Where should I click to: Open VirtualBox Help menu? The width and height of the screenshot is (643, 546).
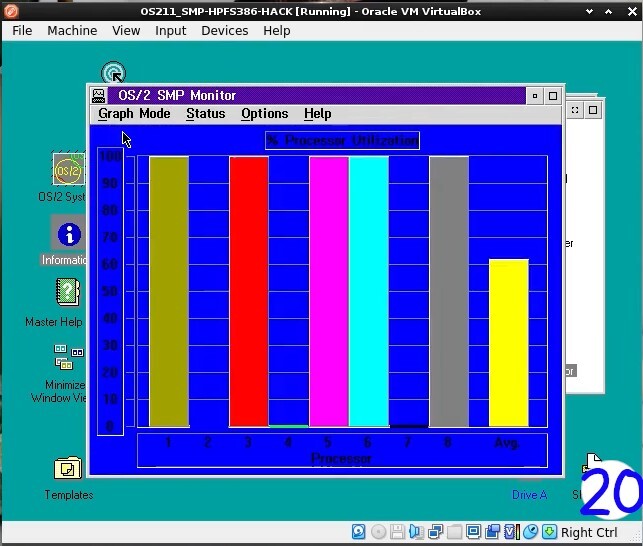pos(277,31)
